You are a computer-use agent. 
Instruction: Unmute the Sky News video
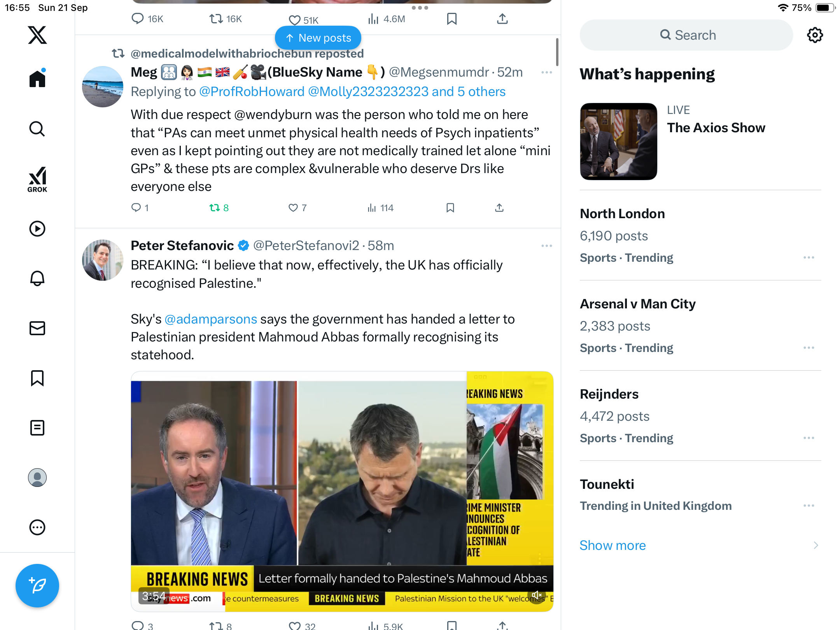[537, 595]
